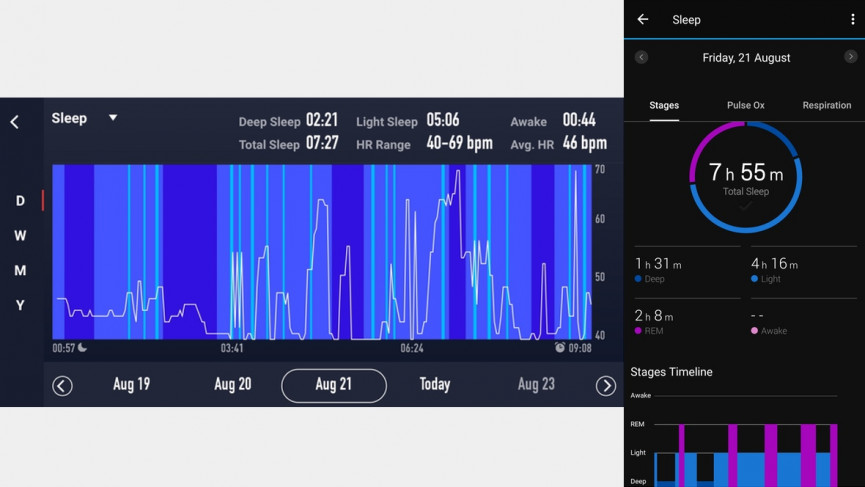Click the alarm clock icon at 09:08

click(x=560, y=347)
